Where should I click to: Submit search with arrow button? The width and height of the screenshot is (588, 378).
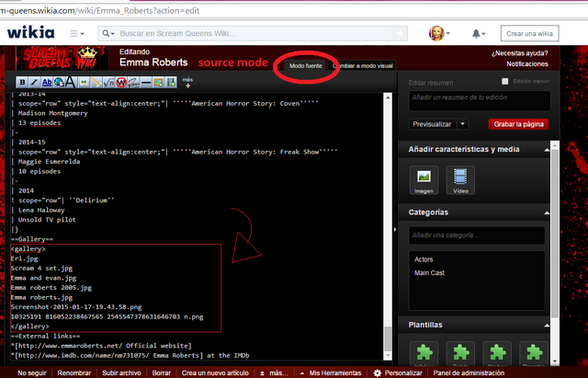coord(400,33)
